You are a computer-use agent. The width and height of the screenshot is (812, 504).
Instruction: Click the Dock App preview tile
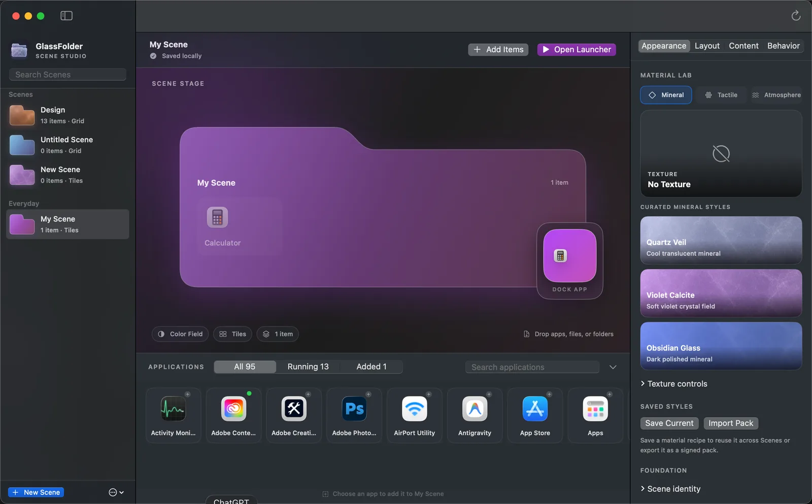(x=570, y=256)
